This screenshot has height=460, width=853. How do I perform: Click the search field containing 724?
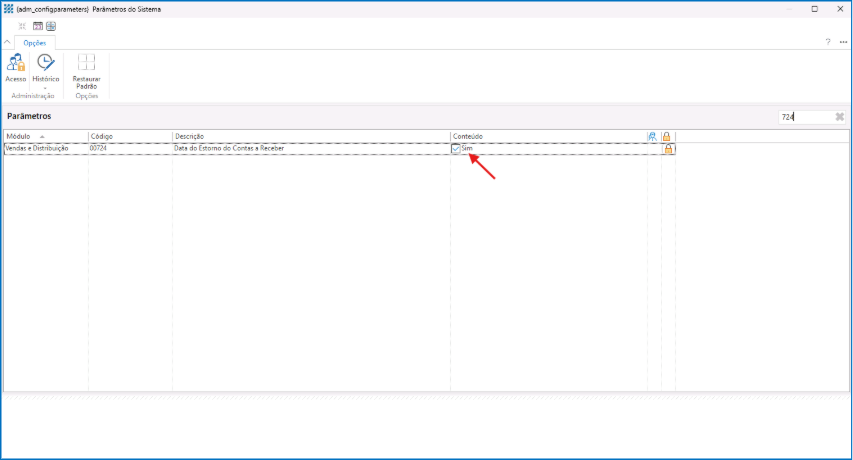pyautogui.click(x=803, y=117)
